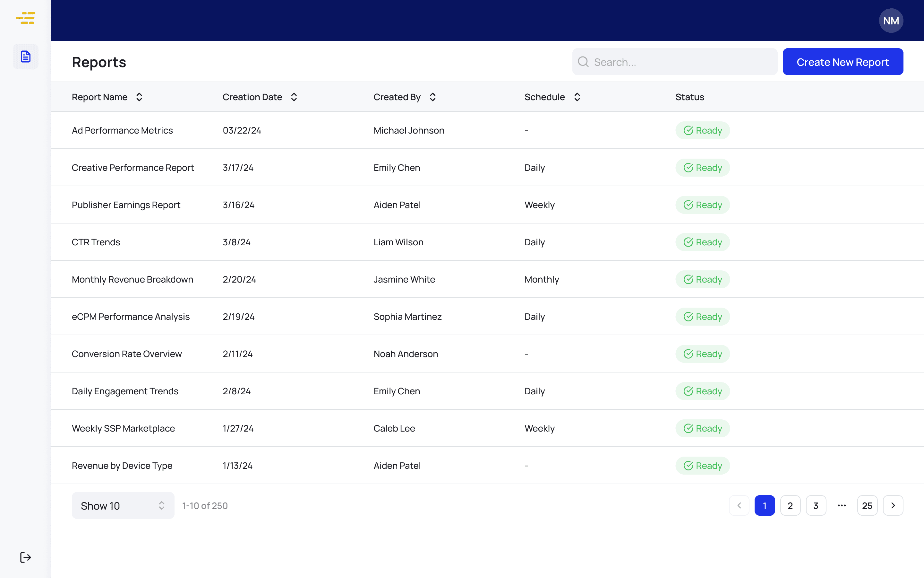Open the Ad Performance Metrics report

(122, 130)
